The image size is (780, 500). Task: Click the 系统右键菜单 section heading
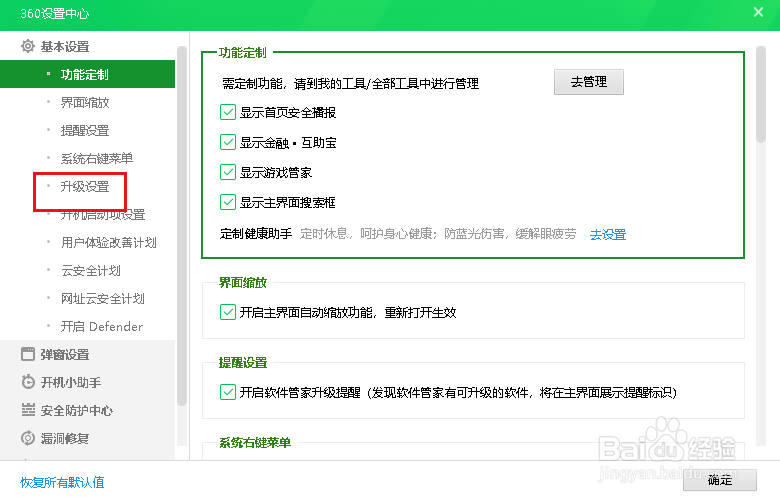[255, 442]
